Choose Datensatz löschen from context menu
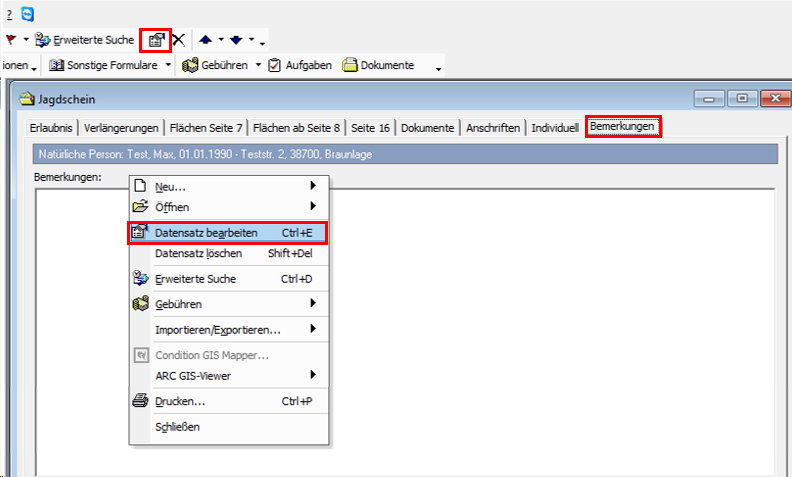The height and width of the screenshot is (477, 792). click(x=198, y=253)
